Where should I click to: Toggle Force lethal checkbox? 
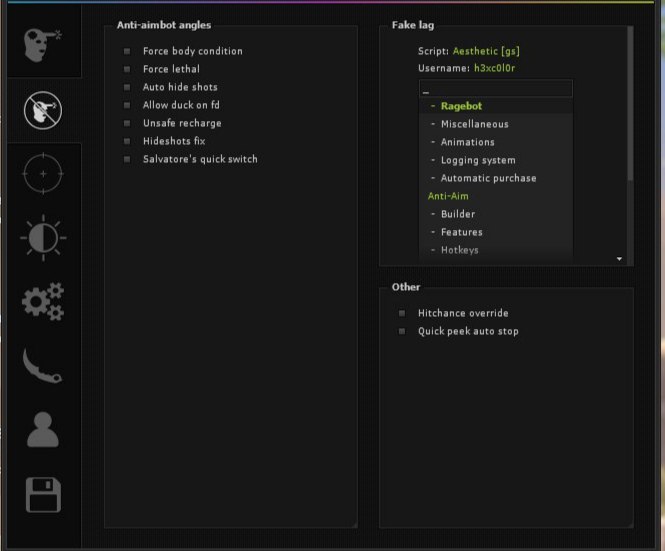pyautogui.click(x=127, y=69)
